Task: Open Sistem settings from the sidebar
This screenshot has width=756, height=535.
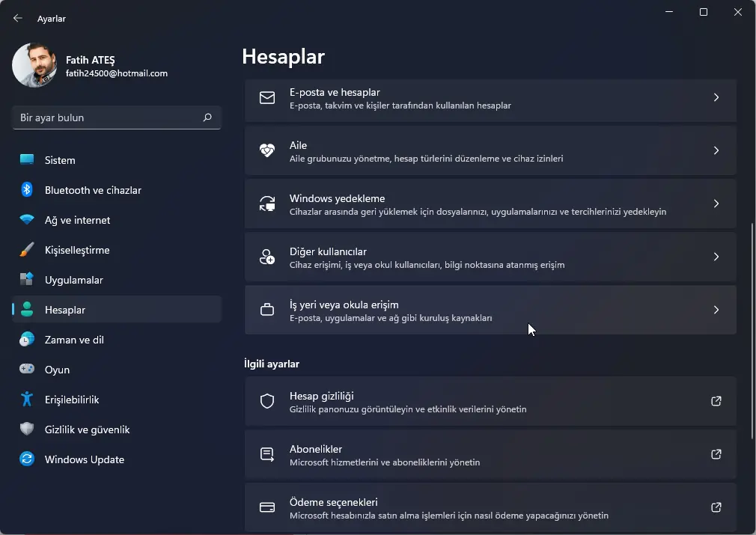Action: click(59, 160)
